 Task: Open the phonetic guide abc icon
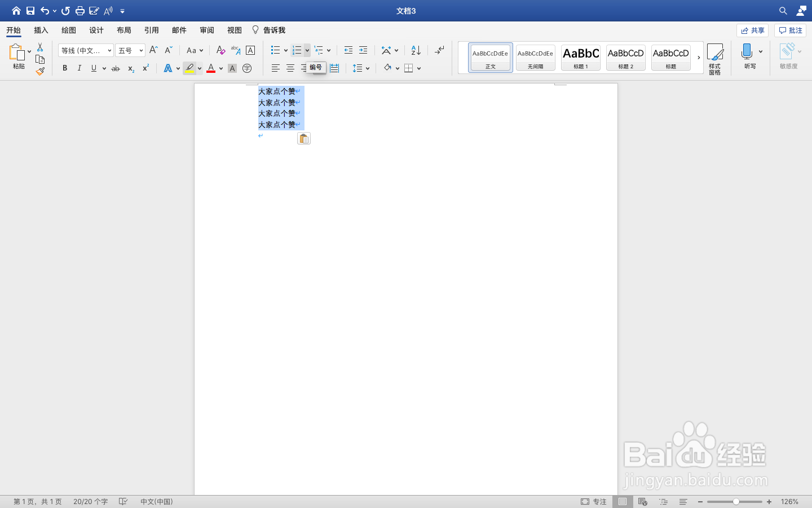(x=236, y=50)
